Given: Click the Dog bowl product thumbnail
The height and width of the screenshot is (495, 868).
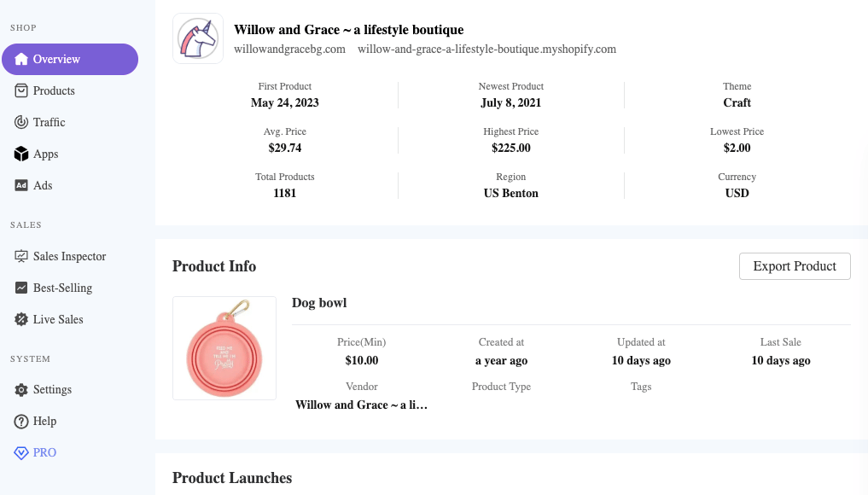Looking at the screenshot, I should (224, 348).
